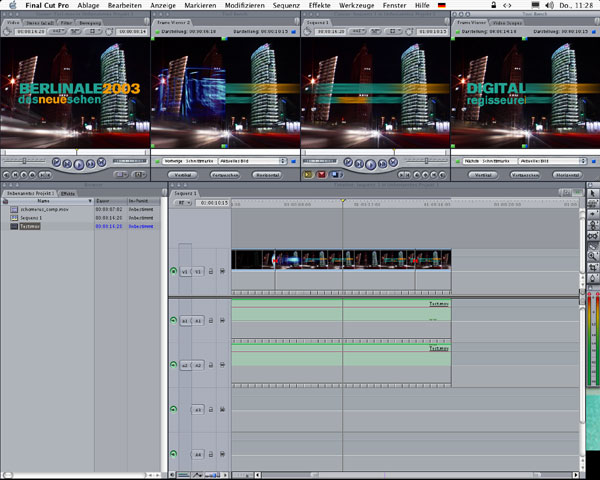Click the replace edit blue button in Canvas

tap(336, 175)
